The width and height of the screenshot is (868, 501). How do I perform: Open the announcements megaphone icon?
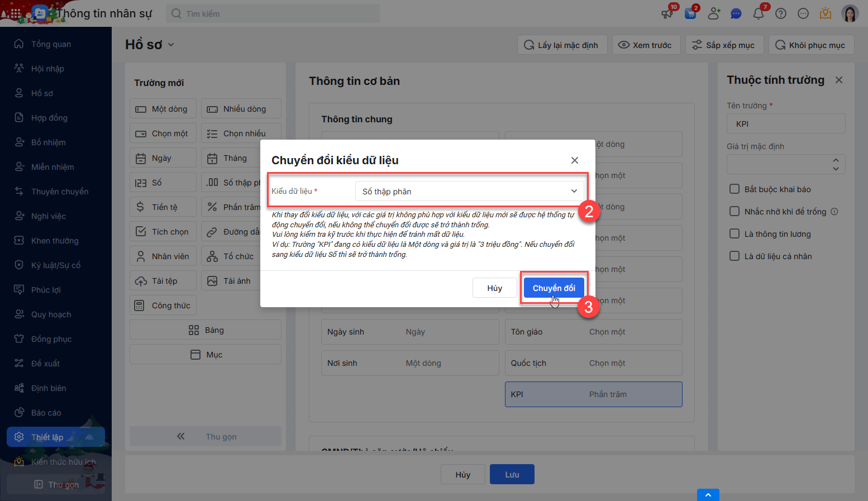pyautogui.click(x=667, y=13)
